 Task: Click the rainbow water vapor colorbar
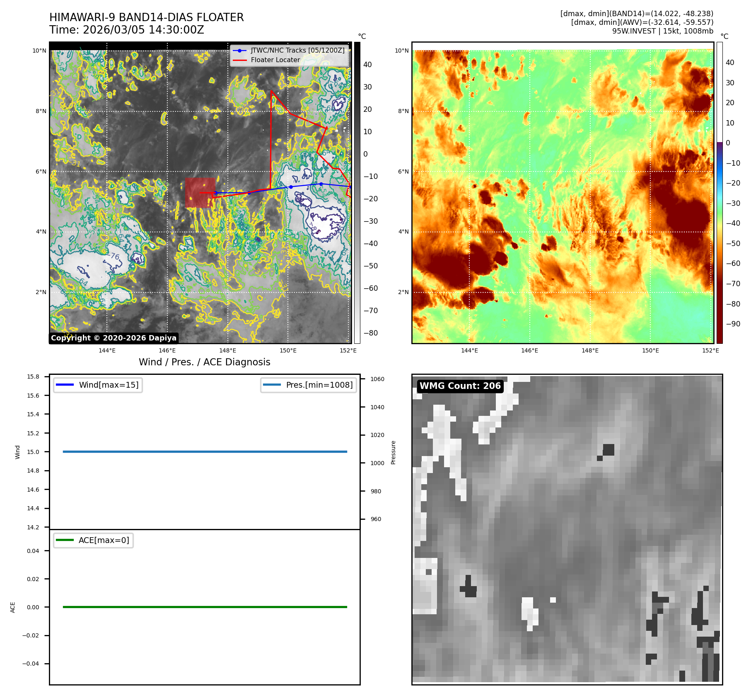pos(720,193)
